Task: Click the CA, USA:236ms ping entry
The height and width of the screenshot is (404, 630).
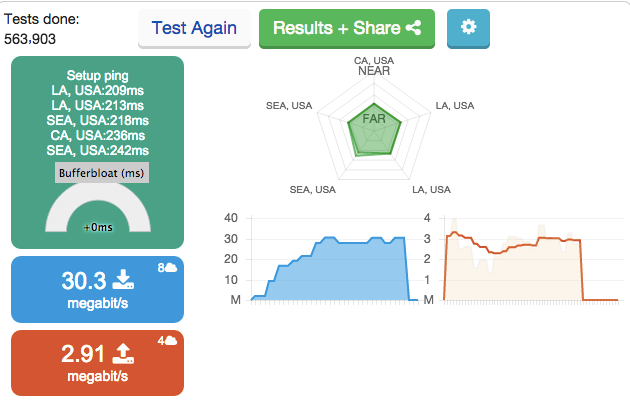Action: pyautogui.click(x=98, y=135)
